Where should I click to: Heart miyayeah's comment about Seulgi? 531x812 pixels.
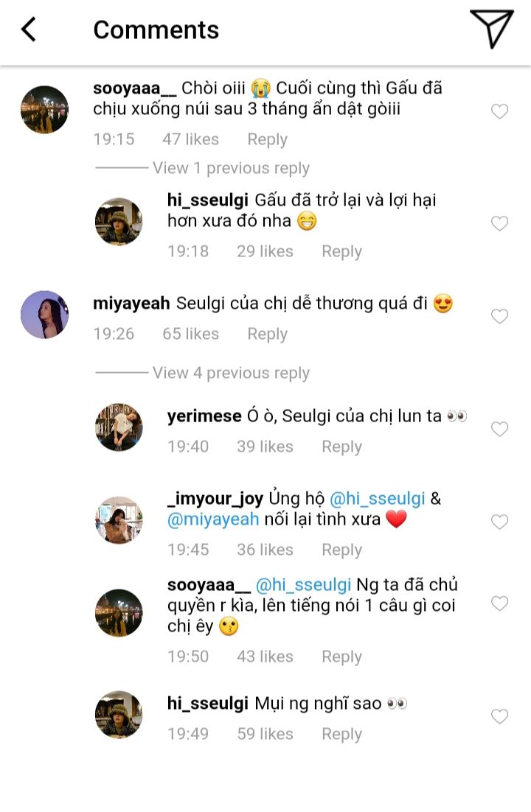click(499, 317)
